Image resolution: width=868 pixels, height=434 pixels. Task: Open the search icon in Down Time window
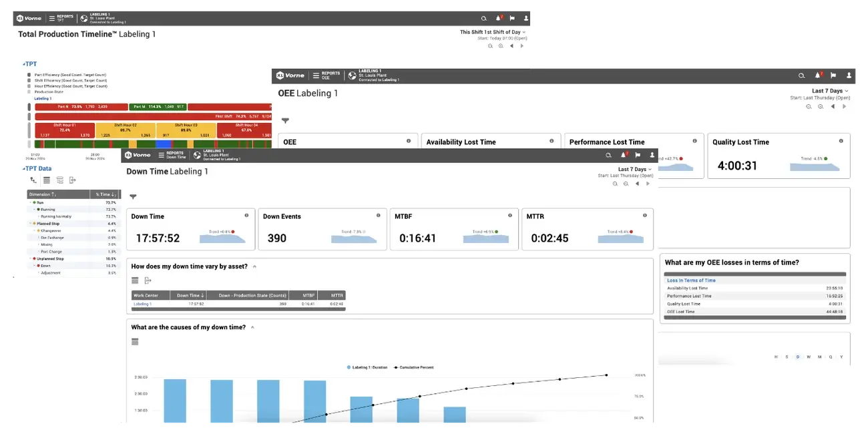coord(608,155)
